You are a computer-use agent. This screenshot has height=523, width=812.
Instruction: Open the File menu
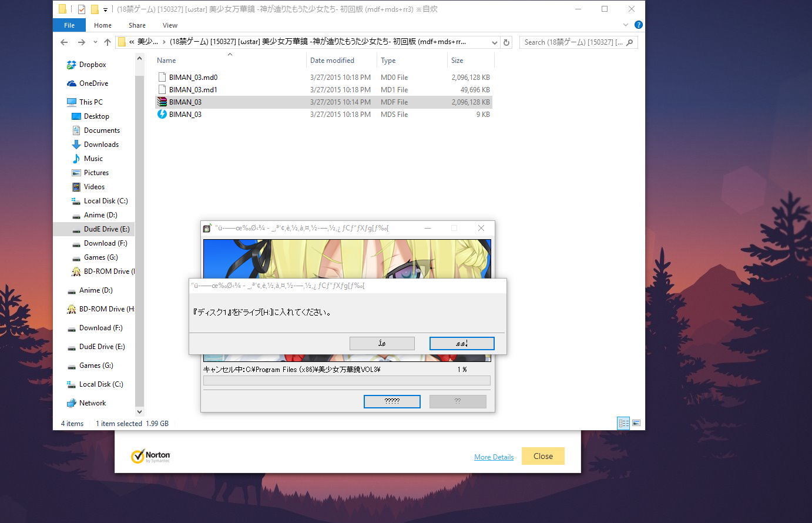point(69,25)
